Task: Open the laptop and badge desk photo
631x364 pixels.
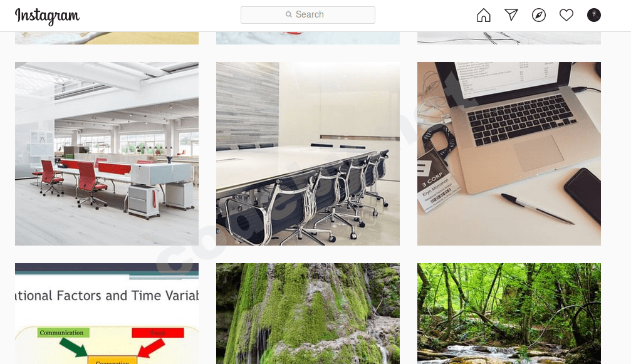Action: (x=509, y=153)
